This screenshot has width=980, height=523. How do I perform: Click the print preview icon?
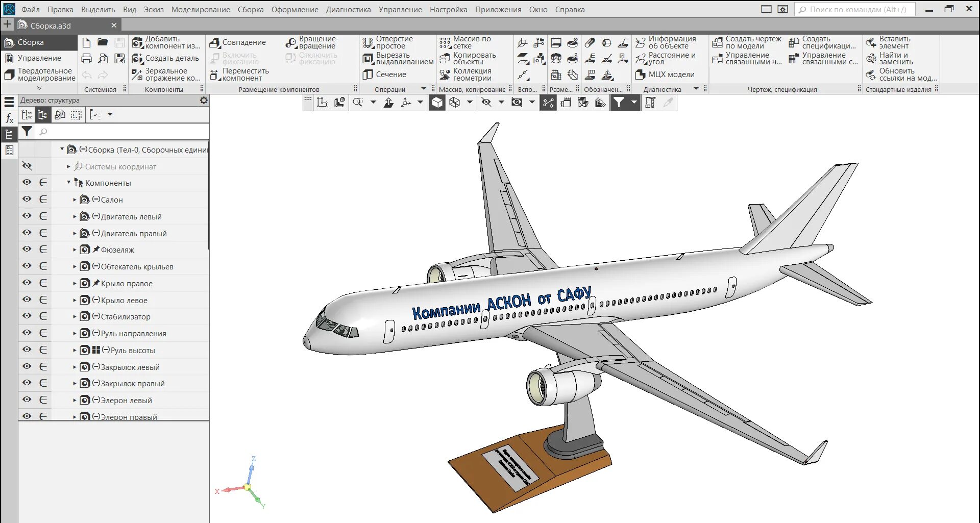click(x=103, y=59)
